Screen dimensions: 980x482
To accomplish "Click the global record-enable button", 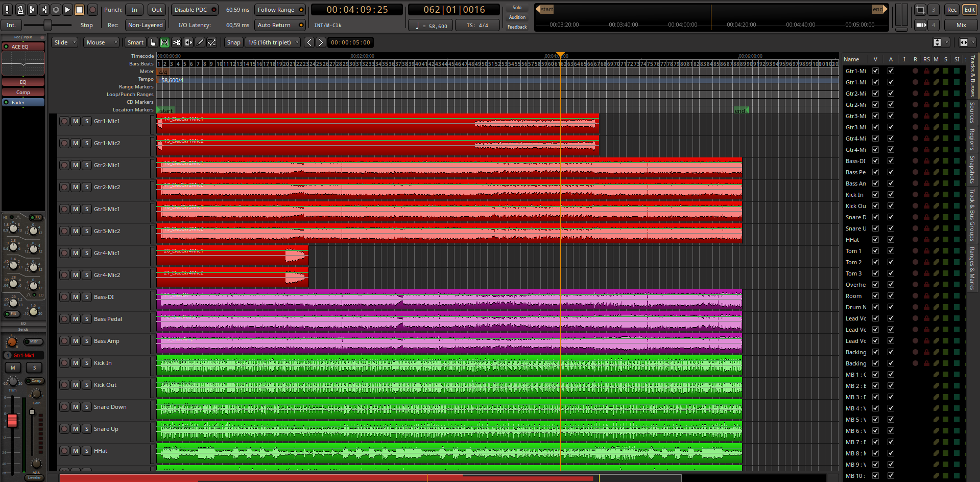I will (x=92, y=10).
